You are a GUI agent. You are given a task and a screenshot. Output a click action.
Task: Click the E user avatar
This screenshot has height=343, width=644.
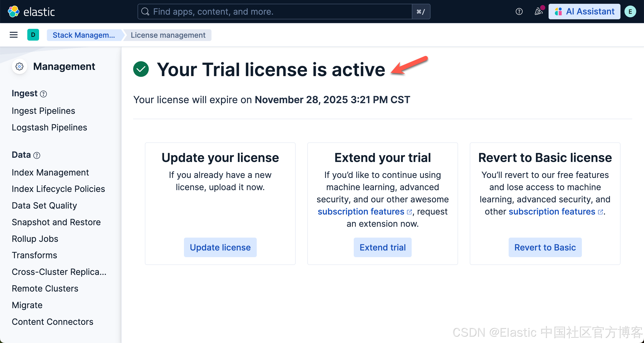pyautogui.click(x=630, y=12)
